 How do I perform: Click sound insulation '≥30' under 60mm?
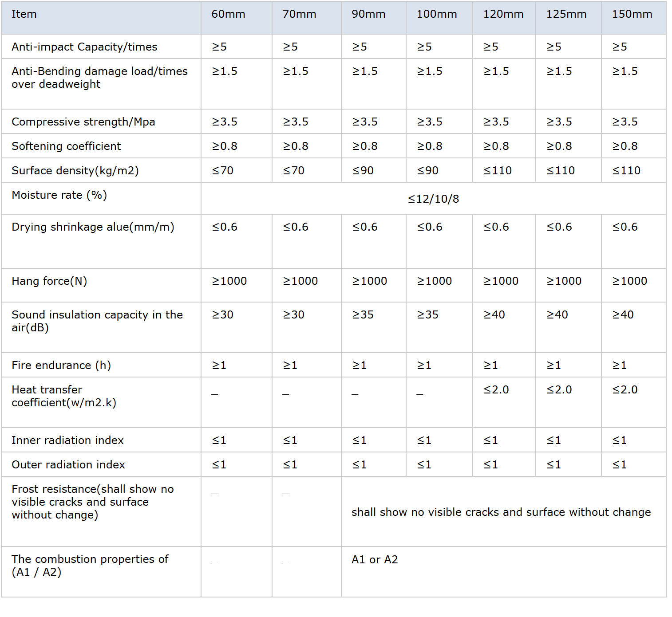tap(222, 315)
